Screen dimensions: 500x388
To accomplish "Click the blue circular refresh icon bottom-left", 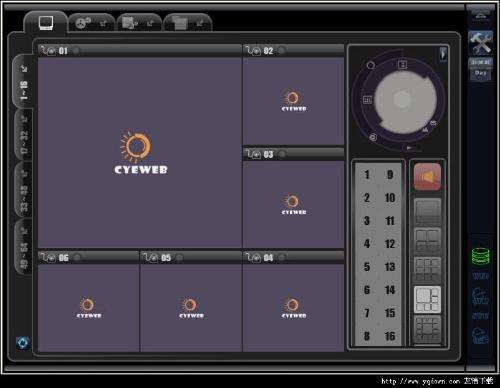I will (23, 343).
